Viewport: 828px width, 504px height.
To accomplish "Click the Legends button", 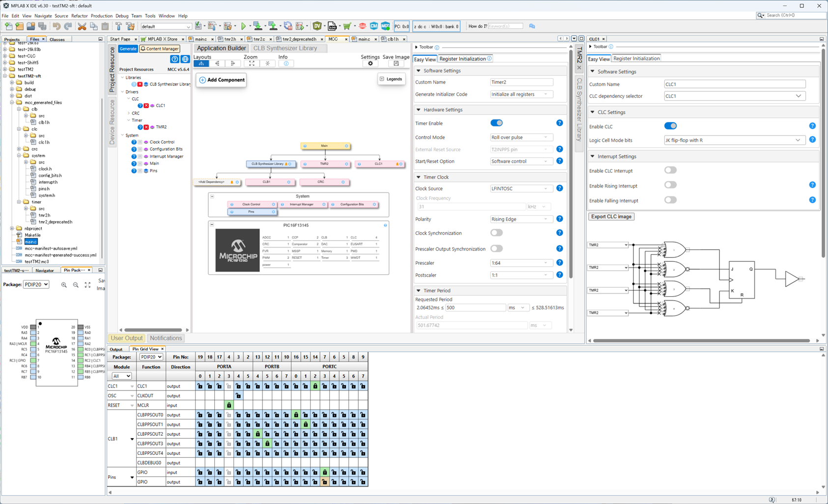I will pos(391,79).
